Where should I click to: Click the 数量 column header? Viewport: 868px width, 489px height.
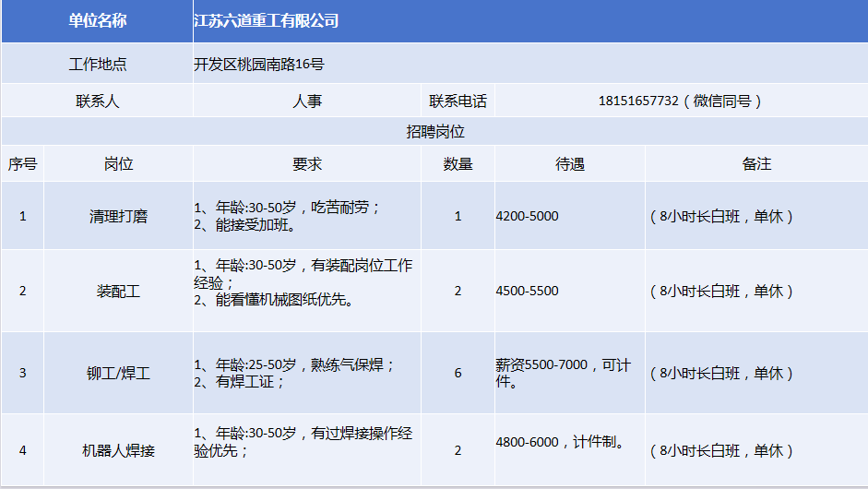tap(458, 164)
